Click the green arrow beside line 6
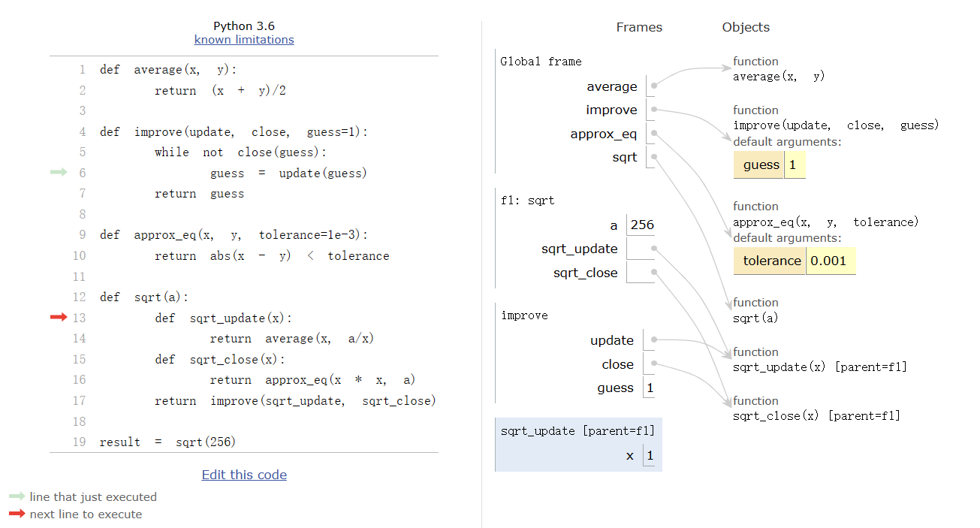This screenshot has width=980, height=528. (59, 173)
